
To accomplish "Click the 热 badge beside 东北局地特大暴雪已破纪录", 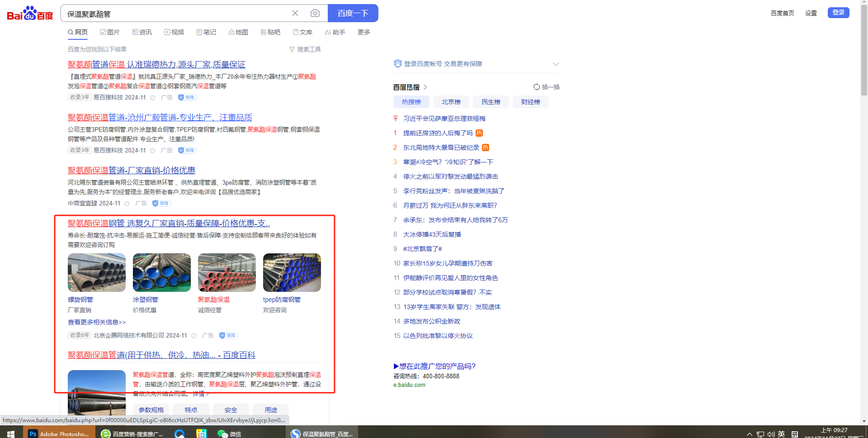I will (486, 148).
